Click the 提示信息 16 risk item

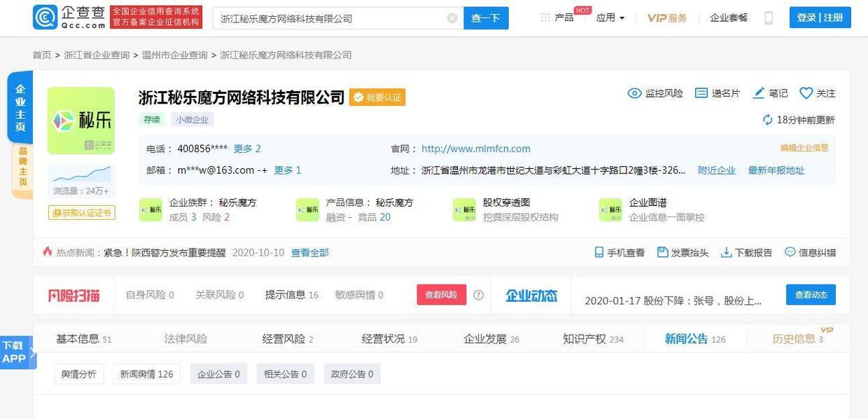click(292, 295)
